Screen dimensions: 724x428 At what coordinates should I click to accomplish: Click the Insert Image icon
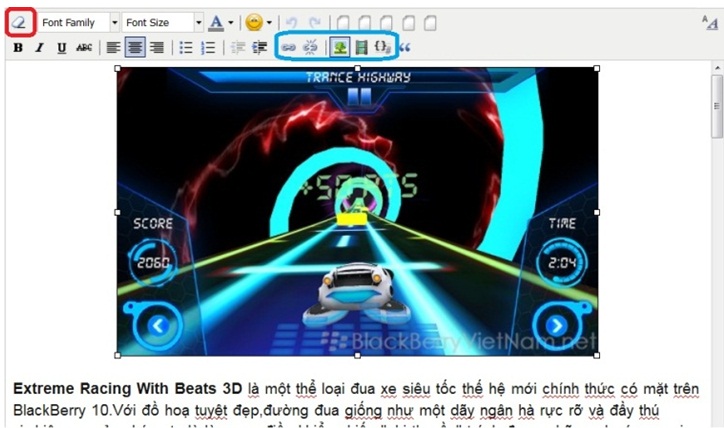[340, 47]
